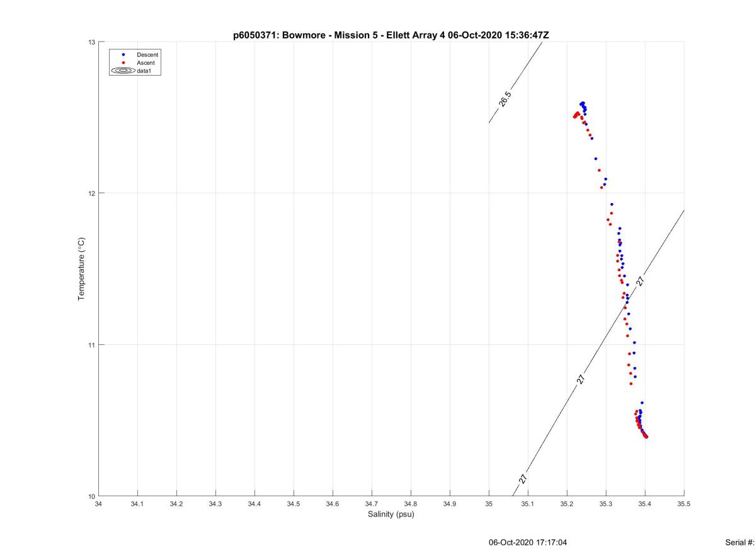Click the red Ascent marker in the legend
756x558 pixels.
[123, 63]
